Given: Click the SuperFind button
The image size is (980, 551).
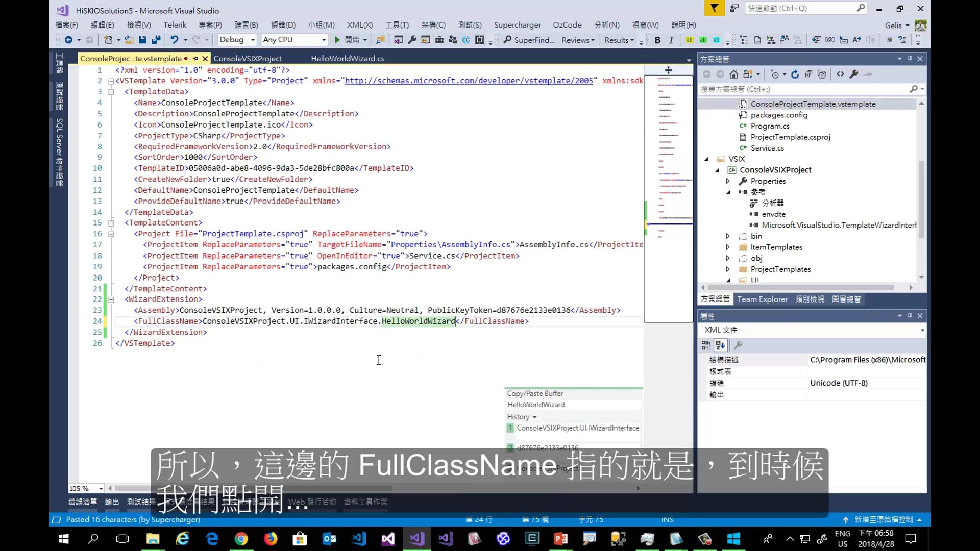Looking at the screenshot, I should [x=528, y=40].
